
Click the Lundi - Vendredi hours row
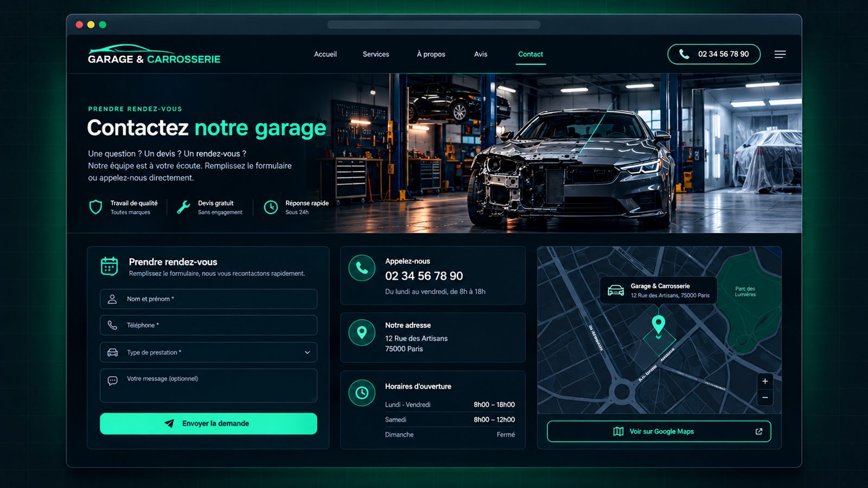point(450,404)
